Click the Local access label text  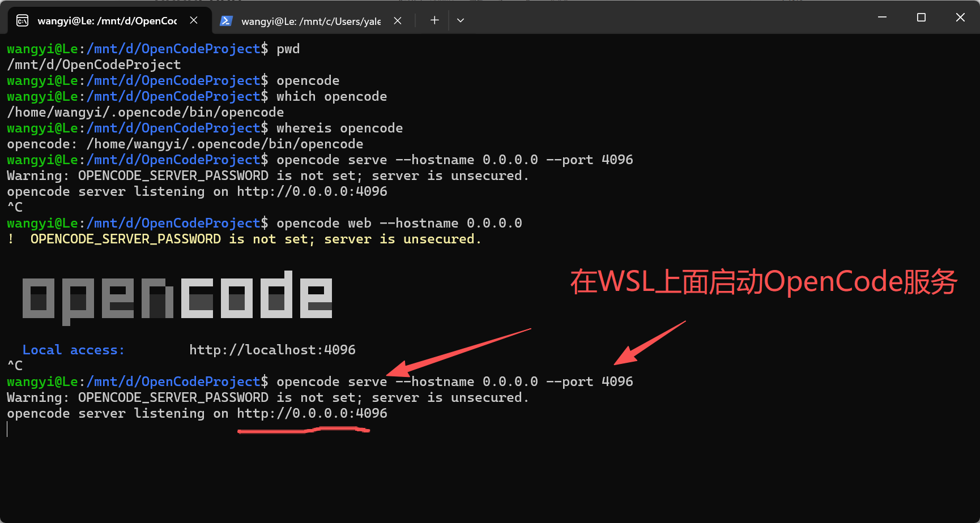tap(73, 349)
